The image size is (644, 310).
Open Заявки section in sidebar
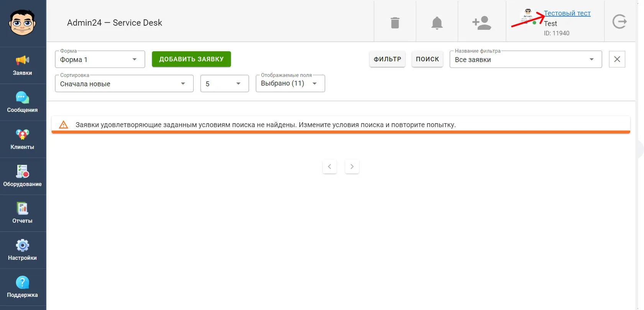tap(23, 65)
